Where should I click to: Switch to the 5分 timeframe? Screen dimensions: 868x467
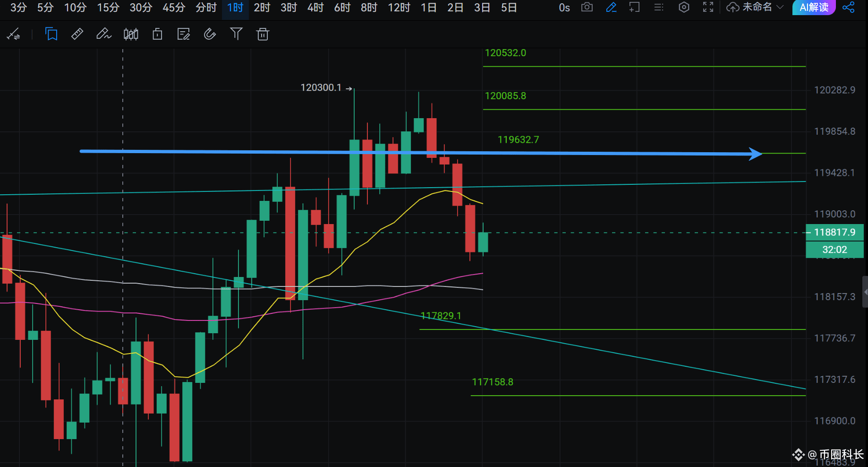45,8
